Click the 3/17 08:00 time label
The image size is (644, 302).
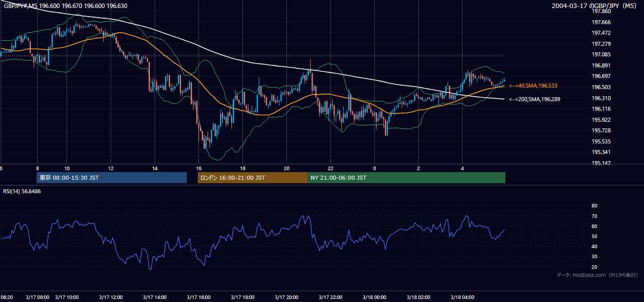tap(37, 297)
